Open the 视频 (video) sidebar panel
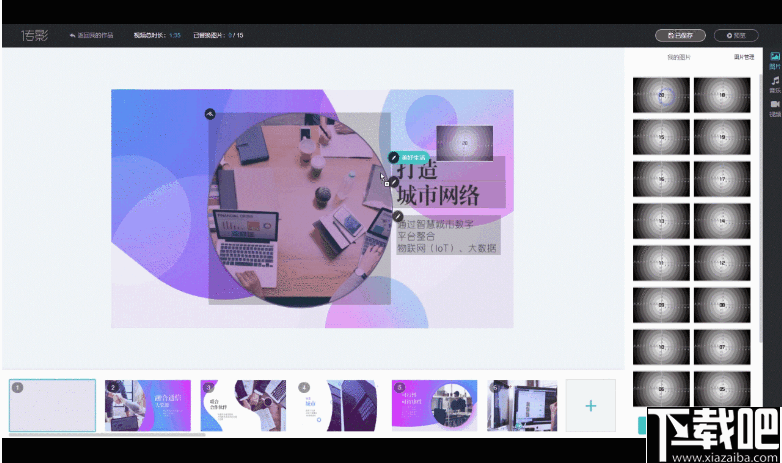 click(x=775, y=109)
